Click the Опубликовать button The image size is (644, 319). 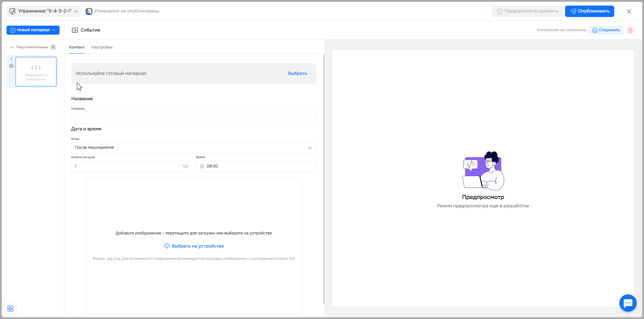(x=589, y=11)
